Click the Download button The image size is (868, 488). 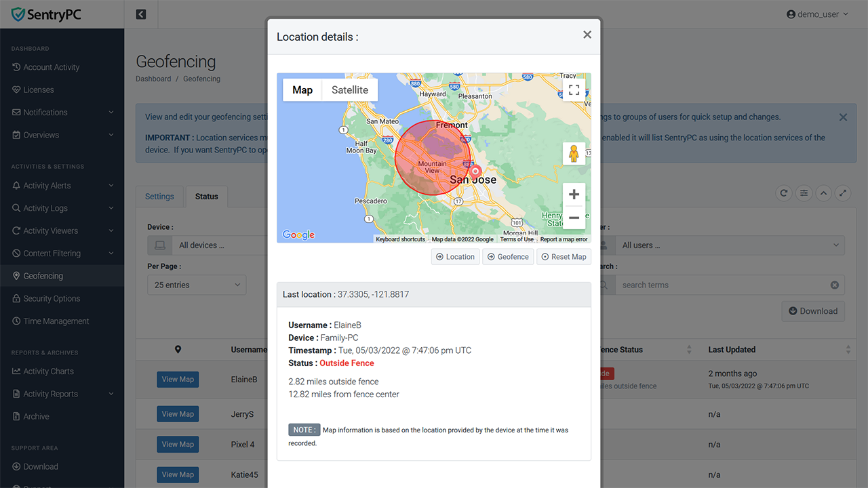click(x=813, y=311)
